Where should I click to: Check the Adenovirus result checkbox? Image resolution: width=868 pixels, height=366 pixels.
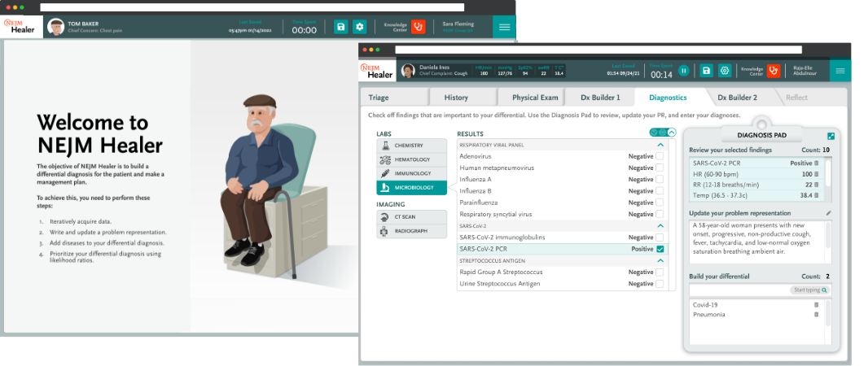pos(660,156)
